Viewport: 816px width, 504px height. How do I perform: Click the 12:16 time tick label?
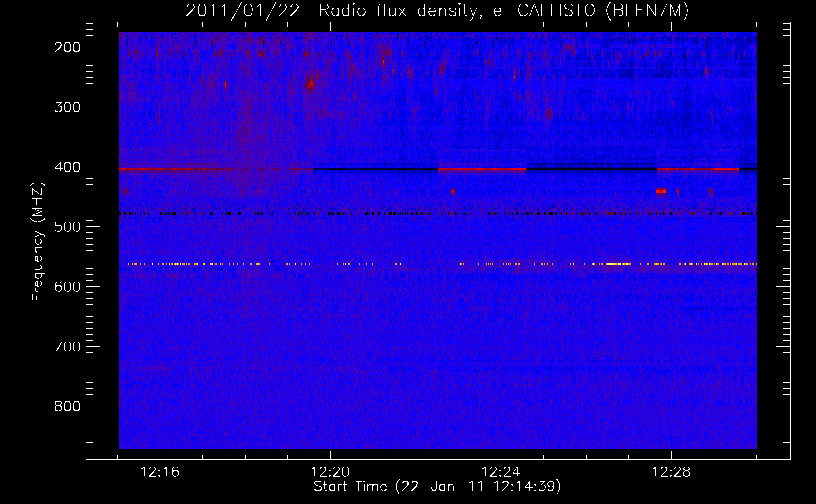point(160,472)
